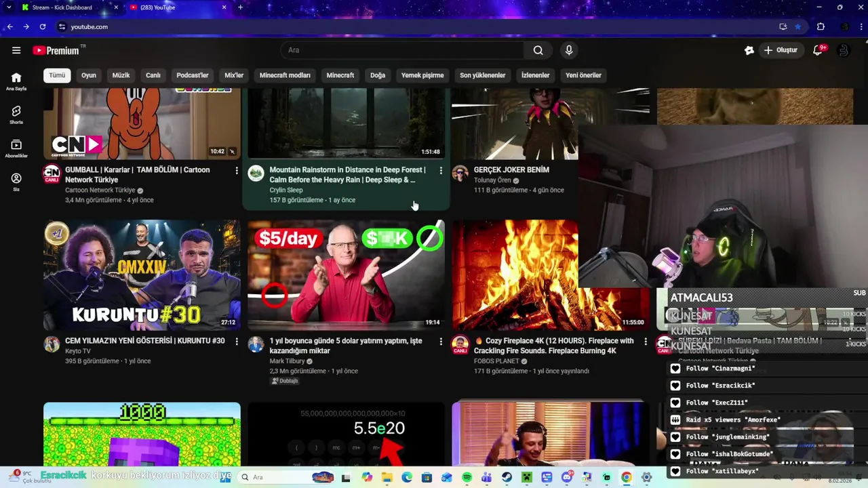Open CEM YILMAZ'IN YENİ GÖSTERİSİ video title

[144, 341]
